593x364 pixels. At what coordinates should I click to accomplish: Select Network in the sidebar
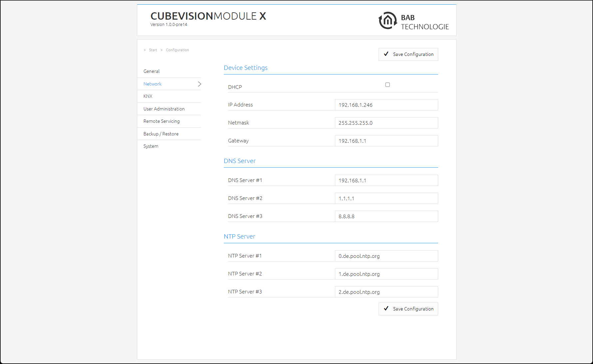tap(152, 84)
